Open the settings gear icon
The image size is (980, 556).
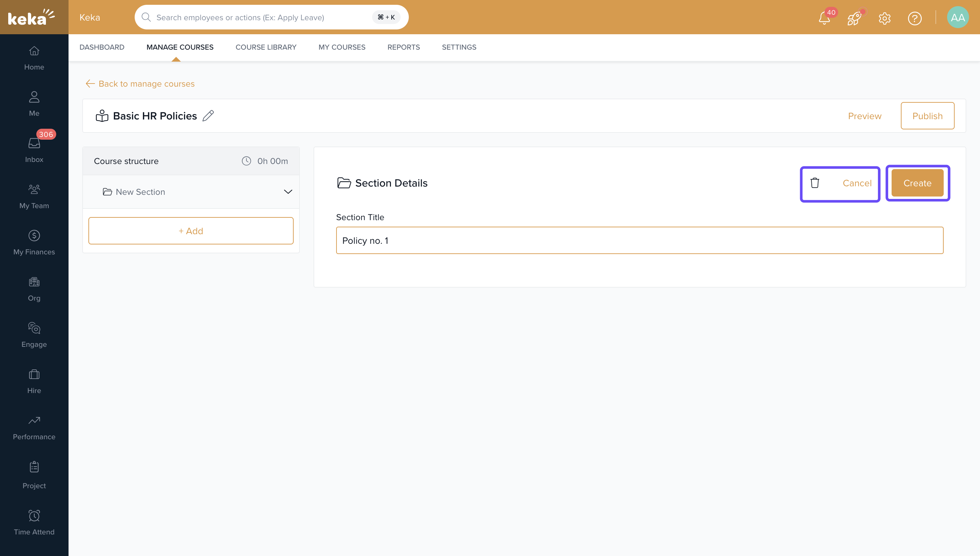[884, 18]
